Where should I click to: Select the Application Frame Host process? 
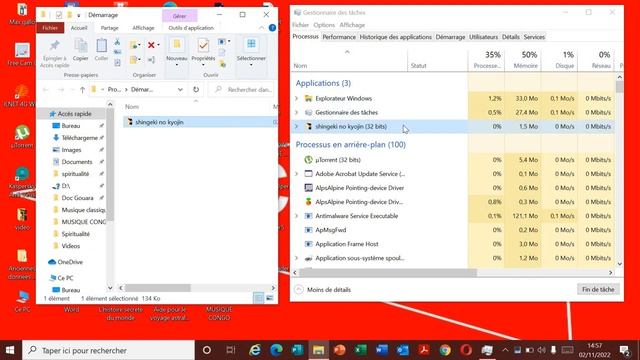(453, 244)
